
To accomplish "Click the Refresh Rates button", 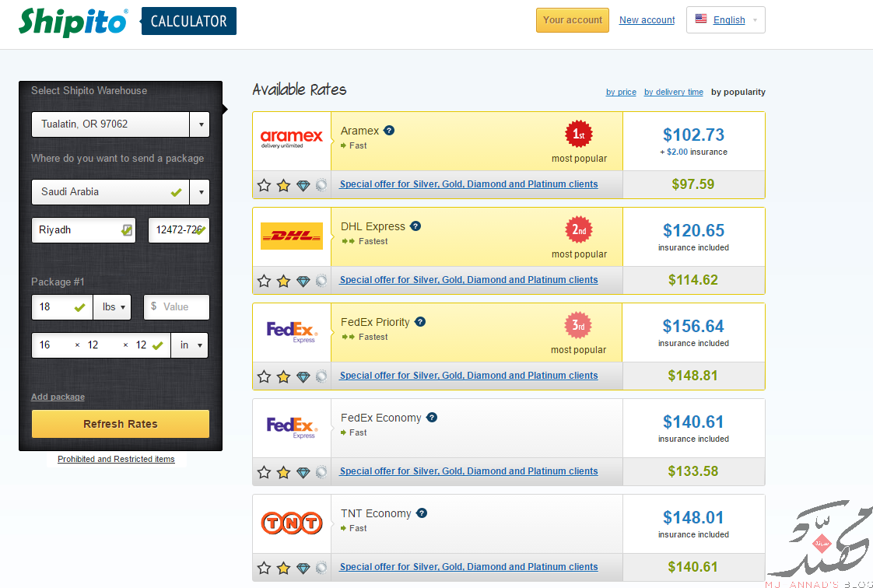I will click(121, 424).
